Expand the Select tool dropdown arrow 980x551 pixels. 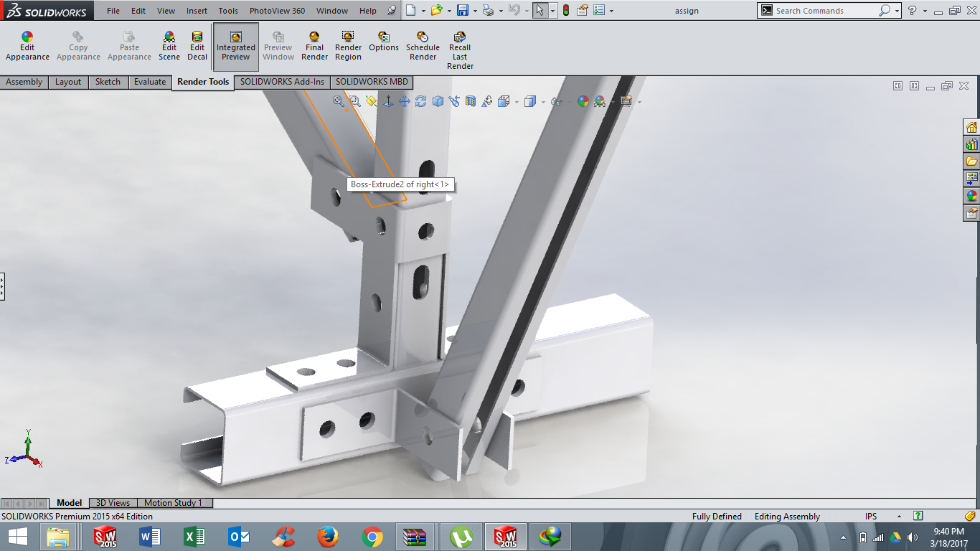(x=552, y=11)
